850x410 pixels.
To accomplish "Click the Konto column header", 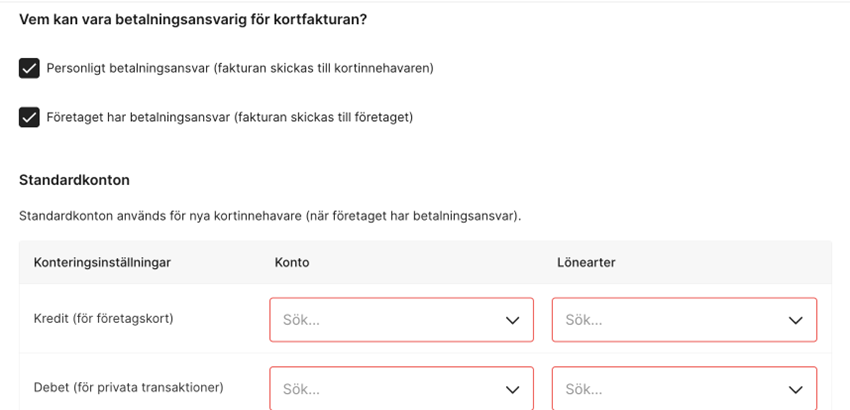I will (x=292, y=262).
